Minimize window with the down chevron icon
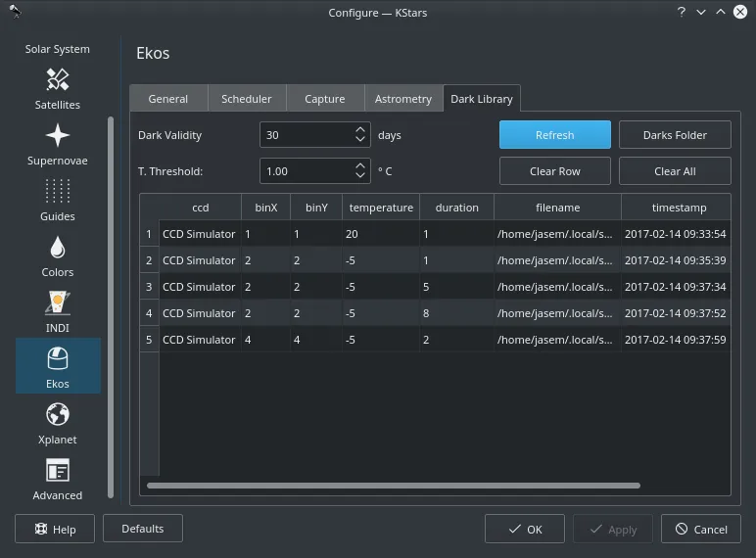Image resolution: width=756 pixels, height=558 pixels. point(700,12)
